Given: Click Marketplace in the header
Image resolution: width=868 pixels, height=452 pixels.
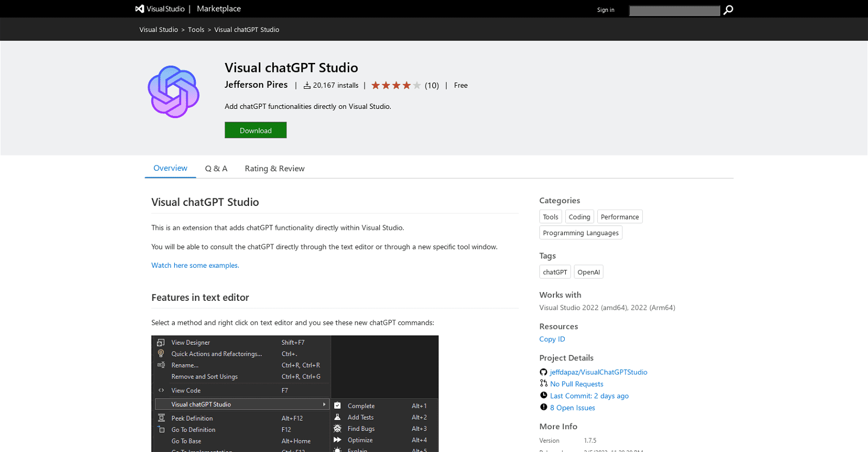Looking at the screenshot, I should pyautogui.click(x=219, y=9).
